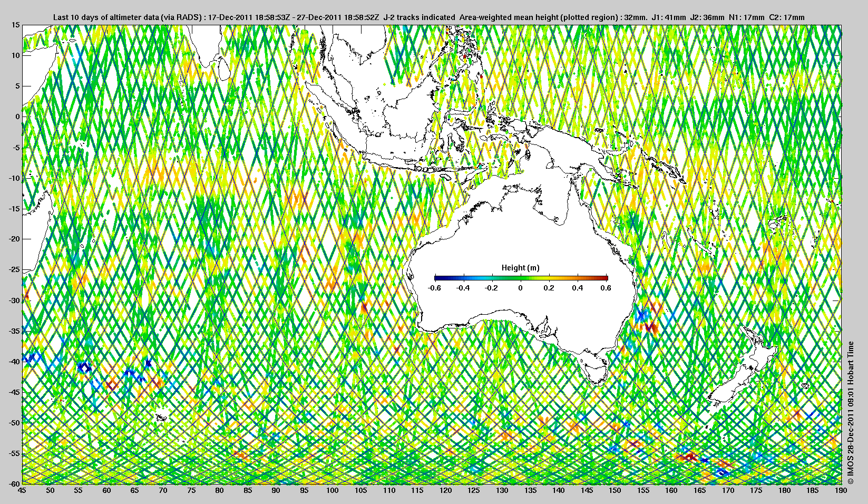Click the 'C2: 17mm' value in title
The image size is (868, 504).
point(787,17)
